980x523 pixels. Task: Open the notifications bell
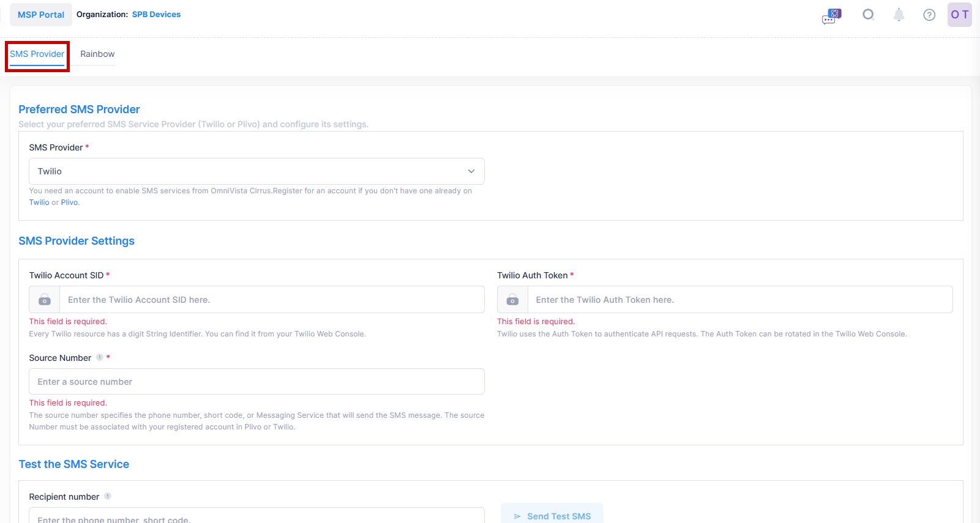point(899,15)
